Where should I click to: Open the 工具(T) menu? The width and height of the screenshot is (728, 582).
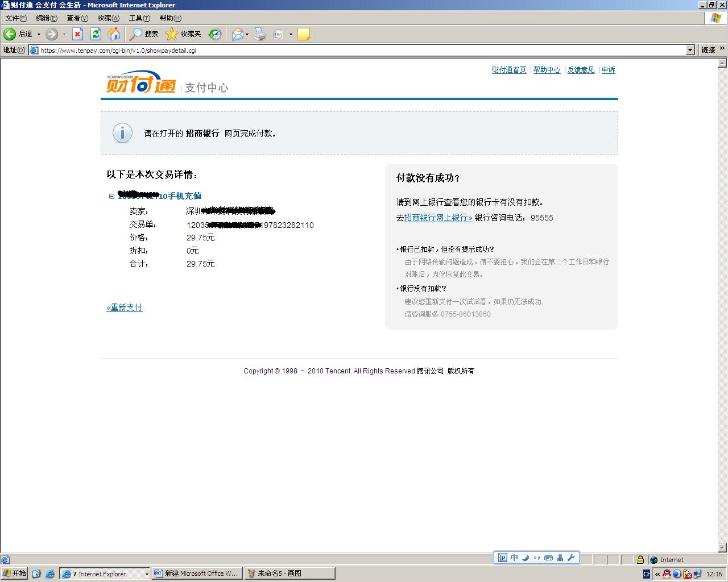[x=139, y=18]
